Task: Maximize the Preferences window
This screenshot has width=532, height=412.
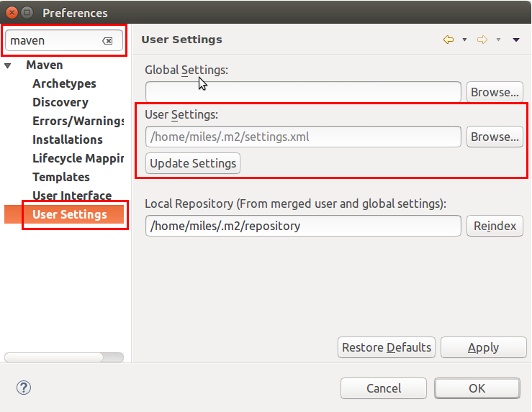Action: [27, 13]
